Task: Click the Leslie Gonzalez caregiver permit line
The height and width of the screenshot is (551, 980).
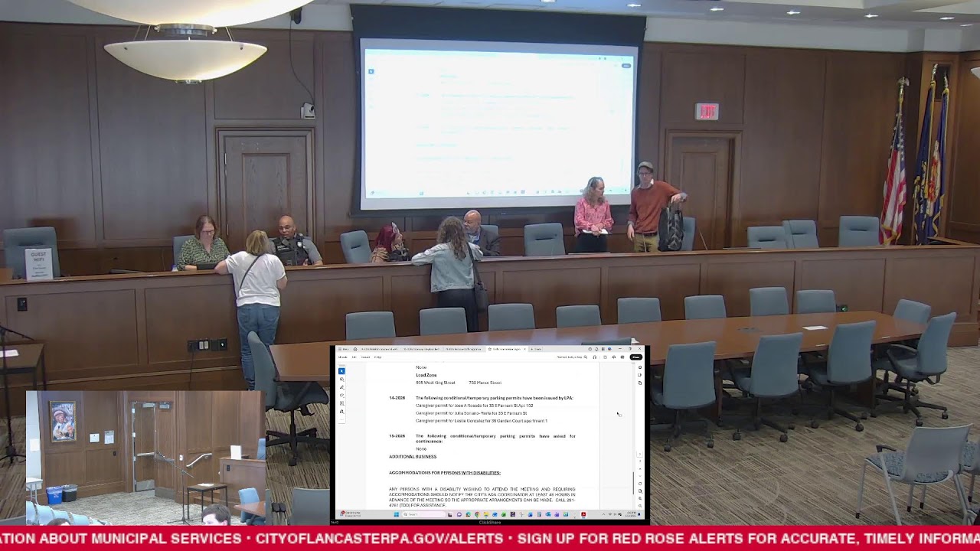Action: 482,421
